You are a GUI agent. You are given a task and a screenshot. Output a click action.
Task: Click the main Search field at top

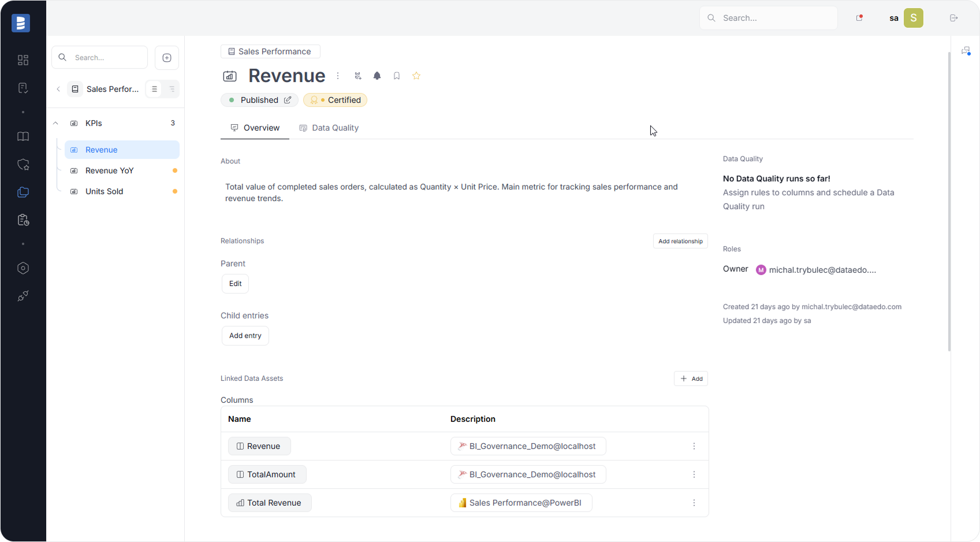click(x=768, y=18)
